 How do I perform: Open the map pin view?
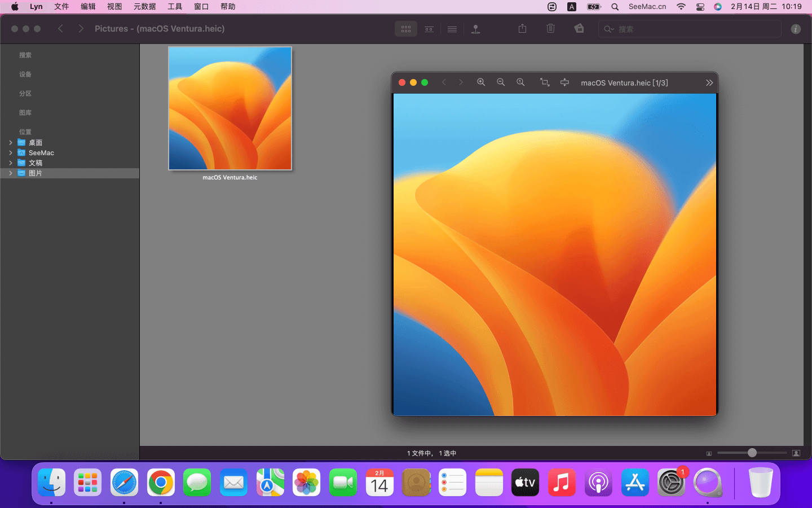(476, 29)
